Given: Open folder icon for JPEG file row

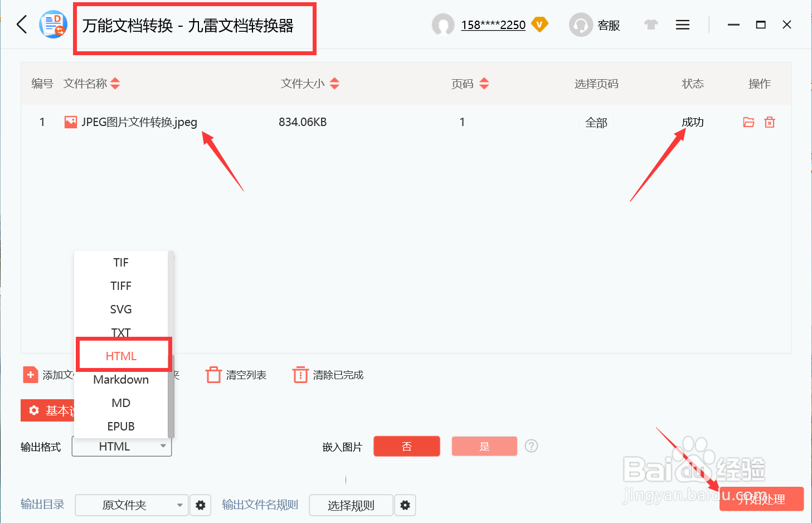Looking at the screenshot, I should point(748,122).
